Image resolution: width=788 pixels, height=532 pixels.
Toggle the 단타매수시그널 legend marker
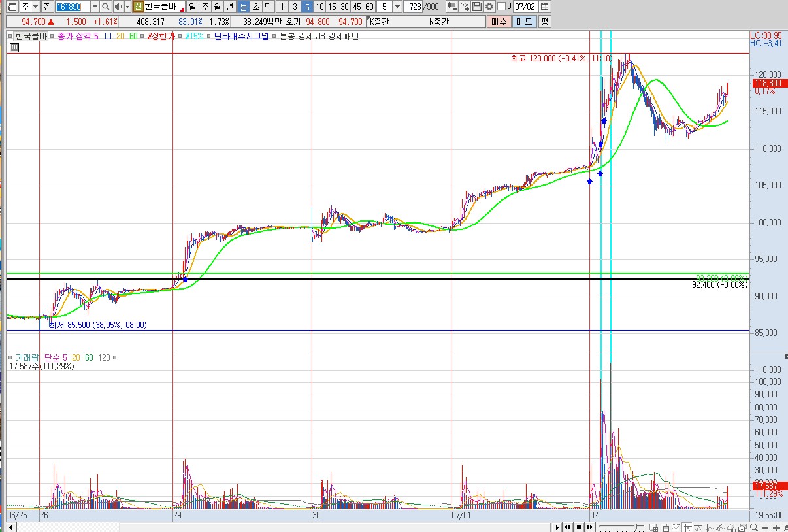(x=209, y=36)
